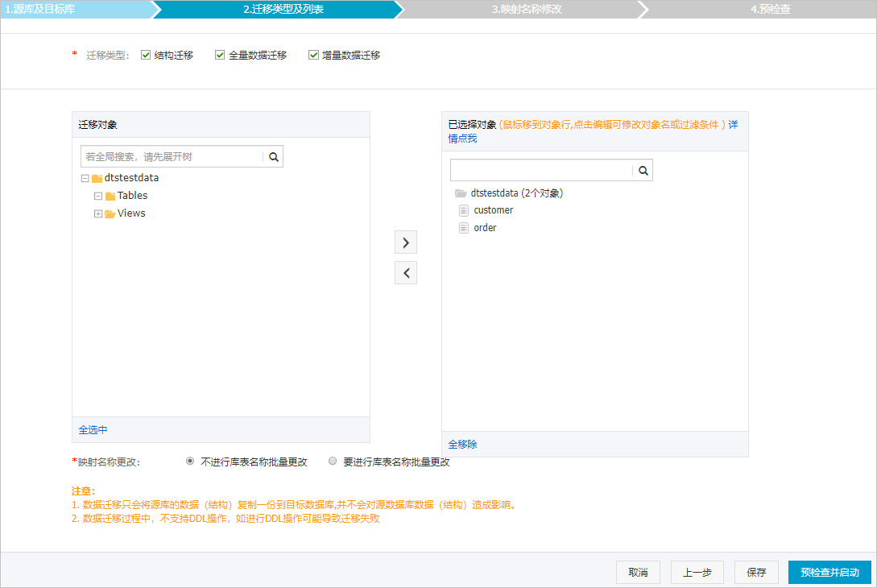Click the Tables folder icon
The width and height of the screenshot is (877, 588).
110,196
